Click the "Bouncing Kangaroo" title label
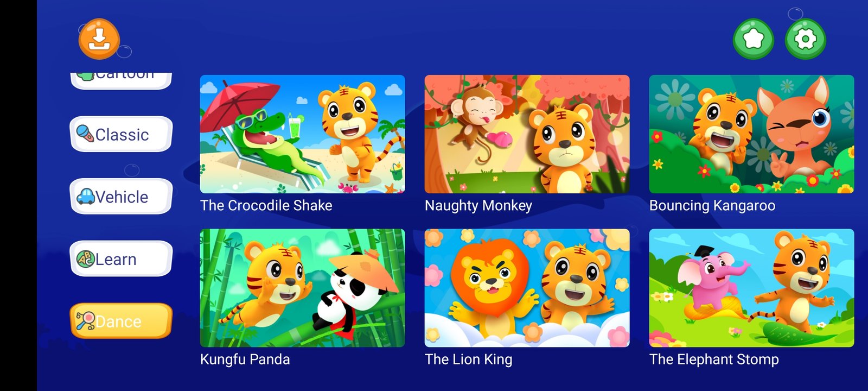Viewport: 868px width, 391px height. click(x=712, y=206)
